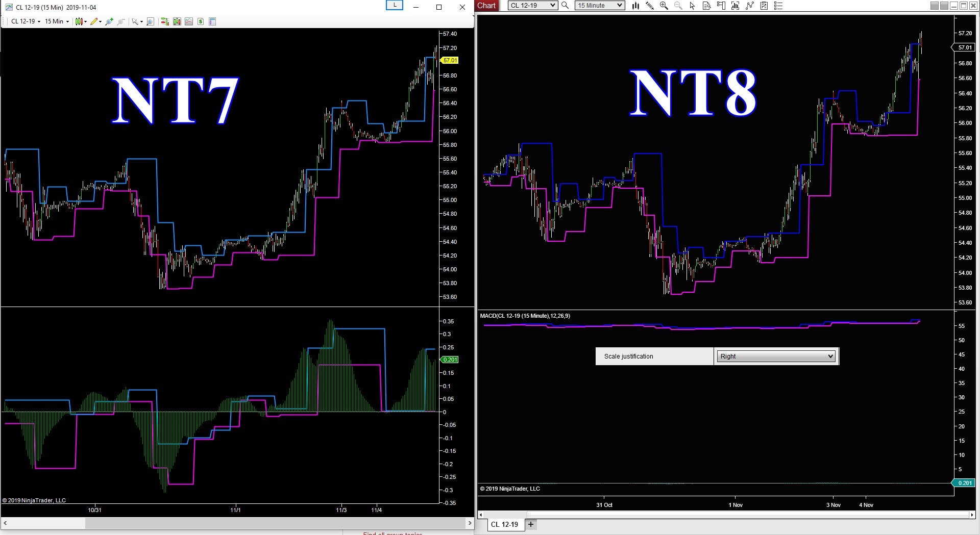The width and height of the screenshot is (980, 535).
Task: Click the NT7 window link button L
Action: 395,5
